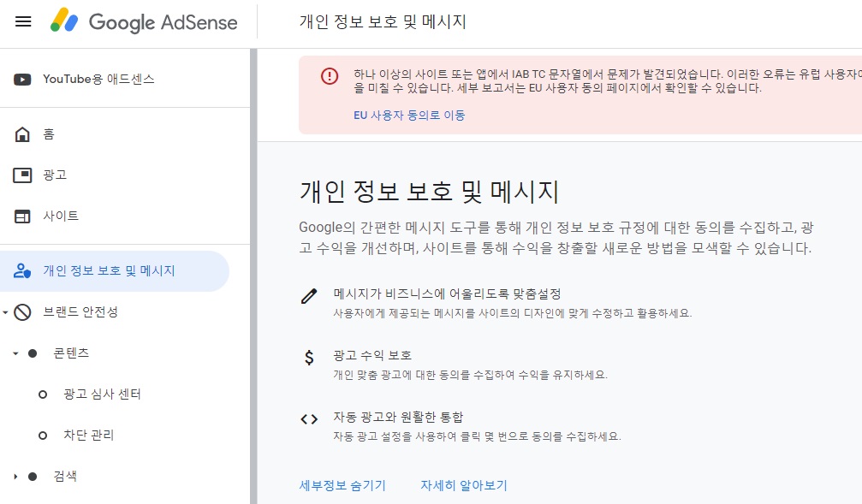
Task: Click 메시지가 비즈니스에 어울리도록 맞춤설정 text
Action: click(447, 294)
